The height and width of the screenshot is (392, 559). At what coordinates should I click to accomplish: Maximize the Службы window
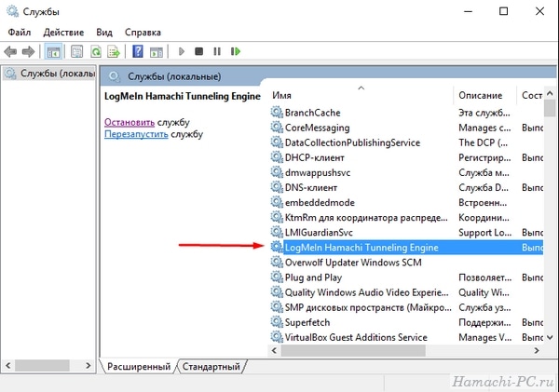click(x=503, y=11)
